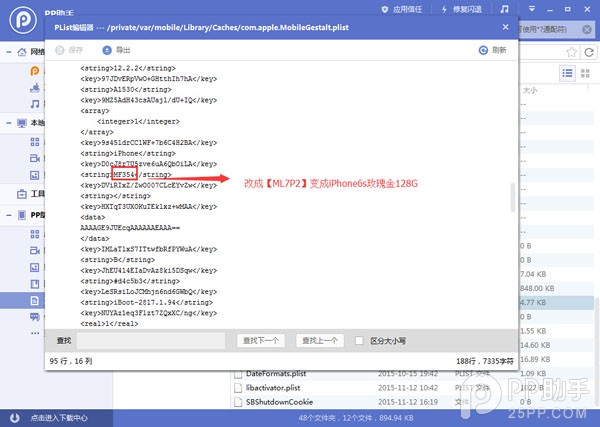Viewport: 600px width, 427px height.
Task: Click the 95 行, 16 列 status text
Action: pyautogui.click(x=71, y=361)
